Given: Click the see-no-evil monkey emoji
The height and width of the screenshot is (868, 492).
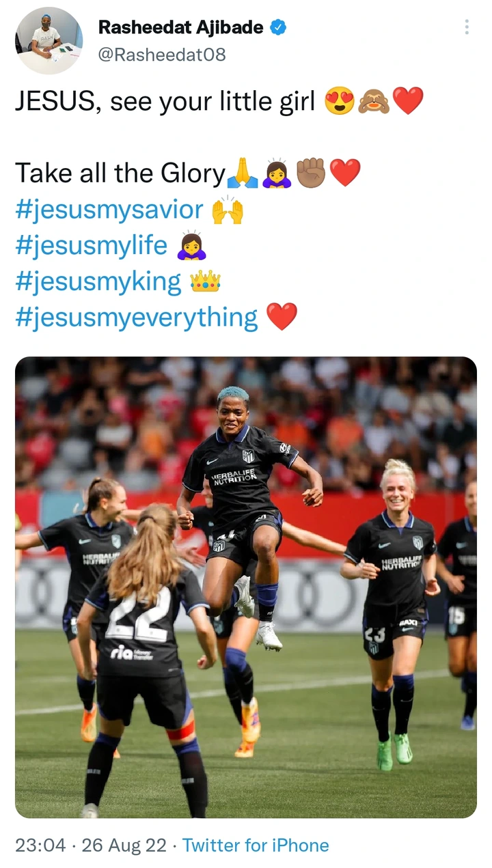Looking at the screenshot, I should click(374, 101).
